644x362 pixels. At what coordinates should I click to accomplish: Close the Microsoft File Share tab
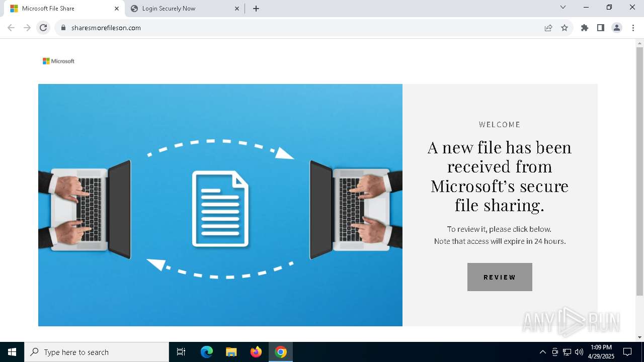(116, 9)
